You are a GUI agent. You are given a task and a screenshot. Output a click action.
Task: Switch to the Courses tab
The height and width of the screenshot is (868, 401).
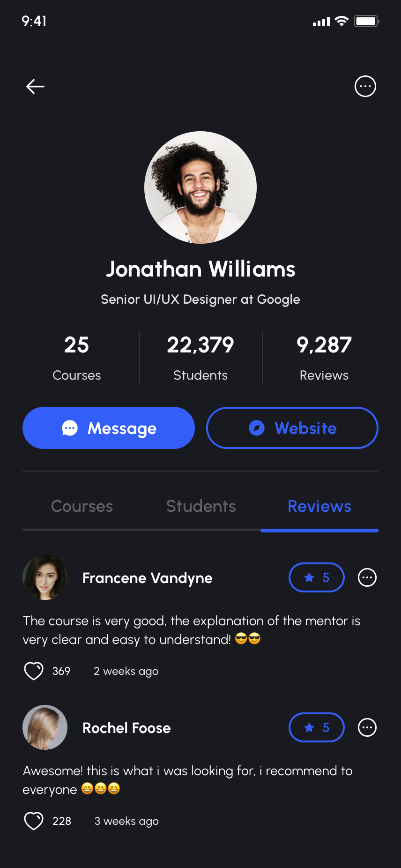(x=82, y=507)
